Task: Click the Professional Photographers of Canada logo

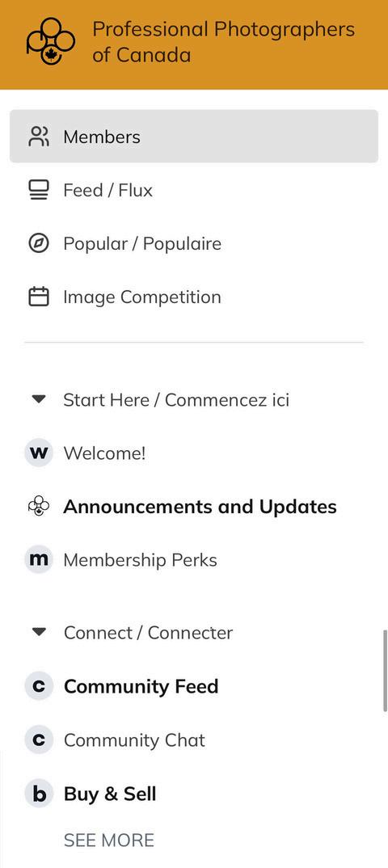Action: tap(50, 41)
